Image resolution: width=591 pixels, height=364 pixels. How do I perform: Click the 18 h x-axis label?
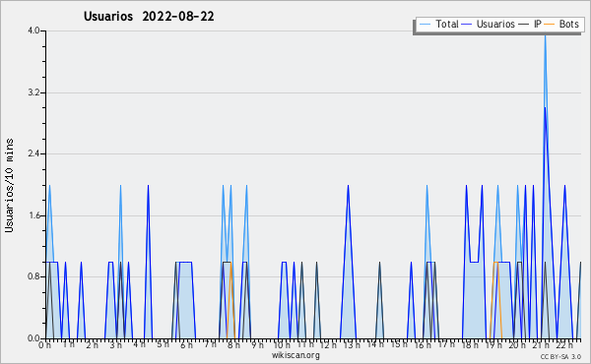pos(470,344)
